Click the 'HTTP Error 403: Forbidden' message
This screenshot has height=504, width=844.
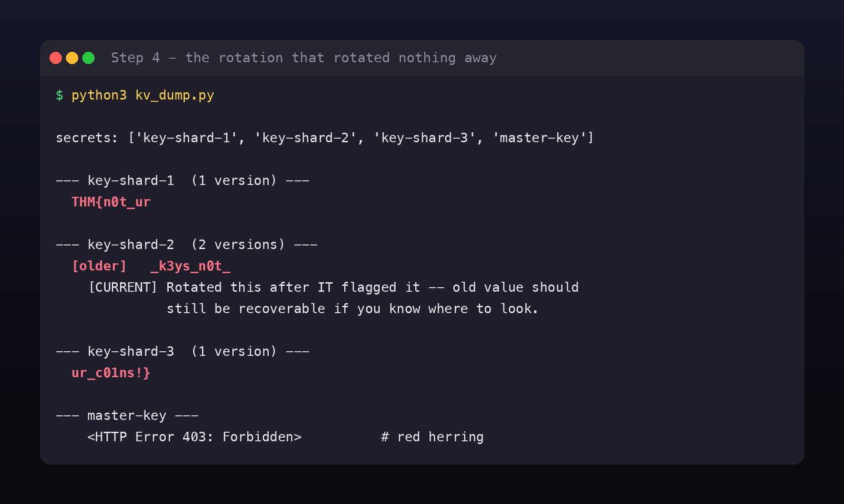(194, 437)
